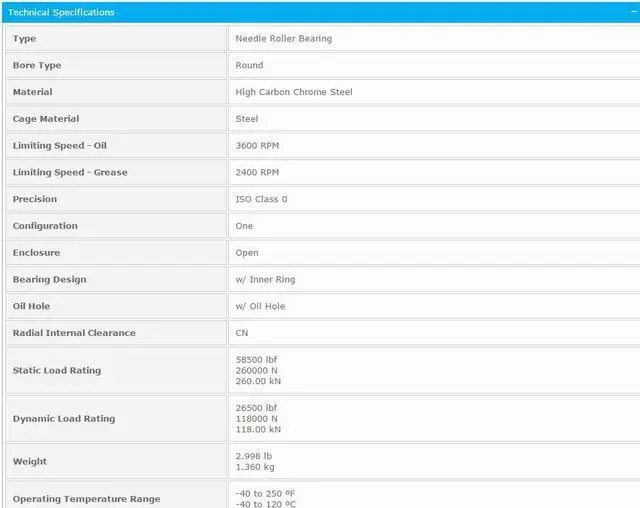Image resolution: width=640 pixels, height=508 pixels.
Task: Click the 'w/ Oil Hole' value
Action: click(x=260, y=306)
